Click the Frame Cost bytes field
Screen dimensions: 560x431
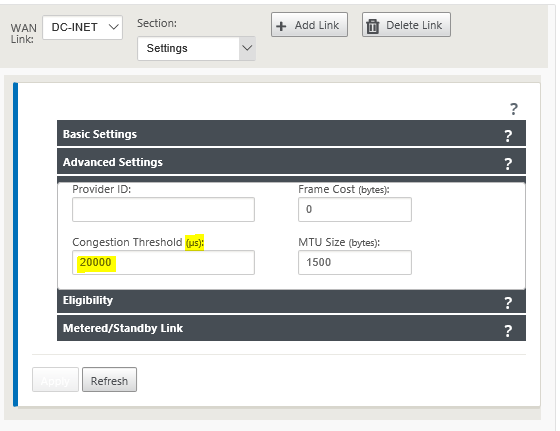tap(355, 210)
